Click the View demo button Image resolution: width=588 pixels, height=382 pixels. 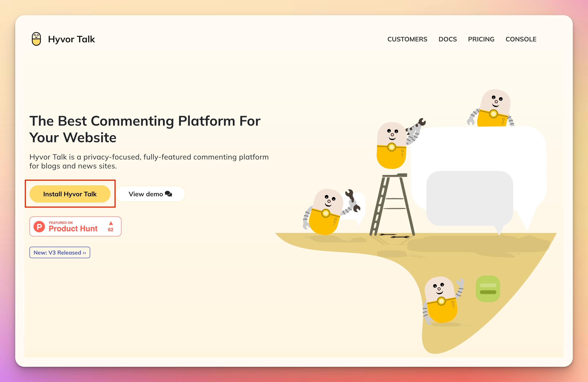pyautogui.click(x=150, y=194)
